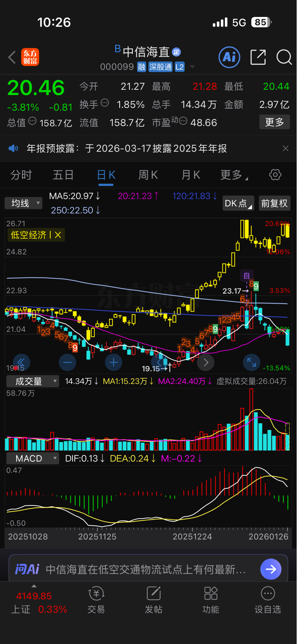Tap the 问Ai logo in question bar
Image resolution: width=297 pixels, height=644 pixels.
[27, 569]
